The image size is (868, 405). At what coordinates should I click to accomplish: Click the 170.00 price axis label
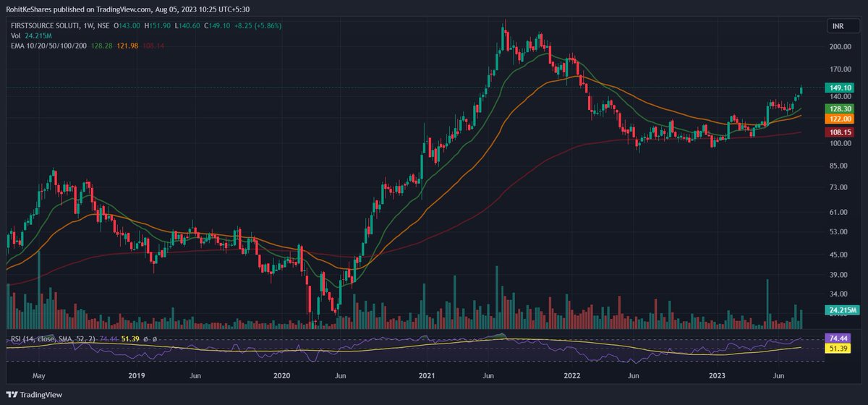841,70
